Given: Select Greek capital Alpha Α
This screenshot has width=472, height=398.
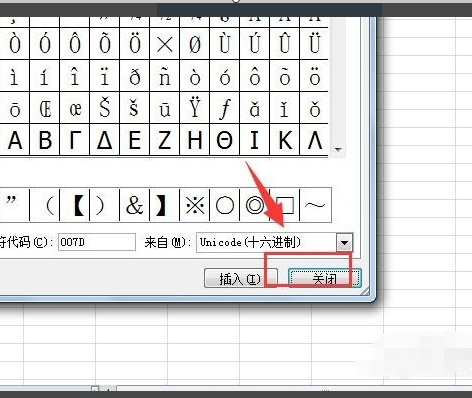Looking at the screenshot, I should (15, 140).
